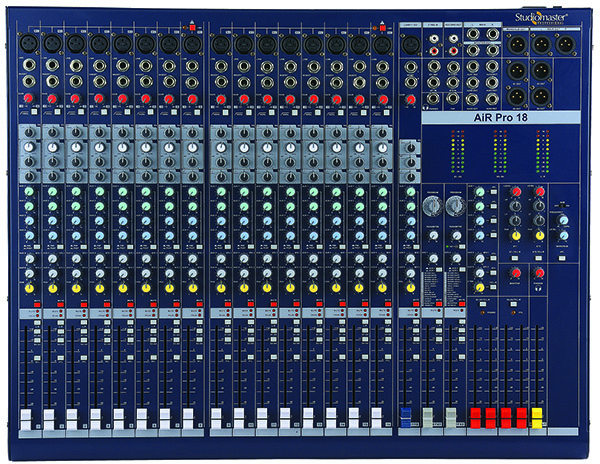Click the red phones level knob above headphone icon
Screen dimensions: 600x464
pyautogui.click(x=540, y=273)
